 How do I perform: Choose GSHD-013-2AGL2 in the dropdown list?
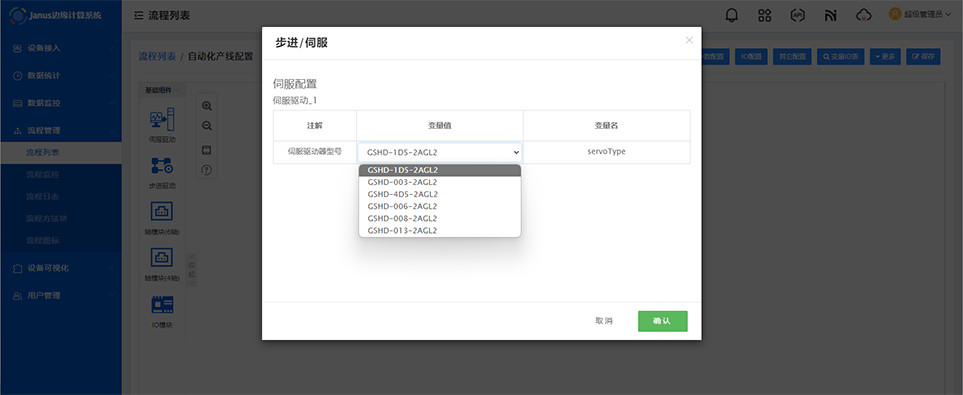pyautogui.click(x=440, y=231)
